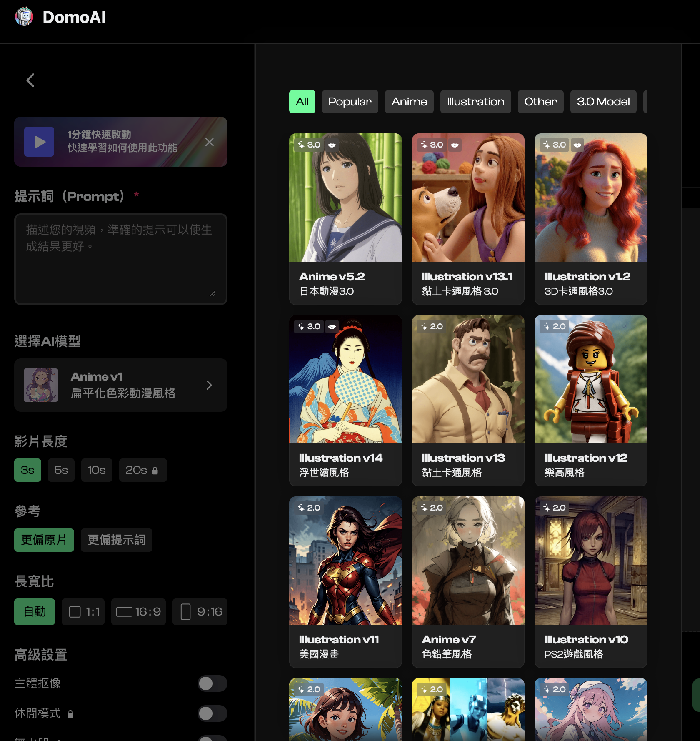Click the 2.0 badge on Anime v7

(x=432, y=508)
